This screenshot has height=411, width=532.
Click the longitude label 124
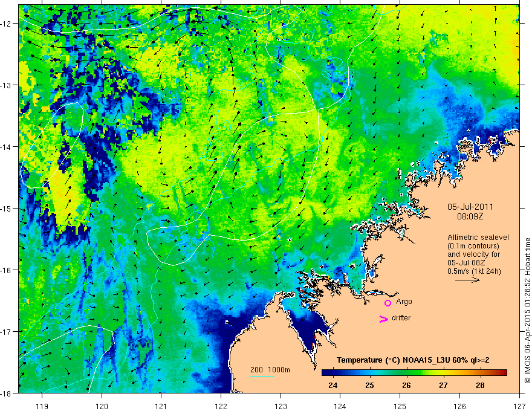pyautogui.click(x=340, y=406)
